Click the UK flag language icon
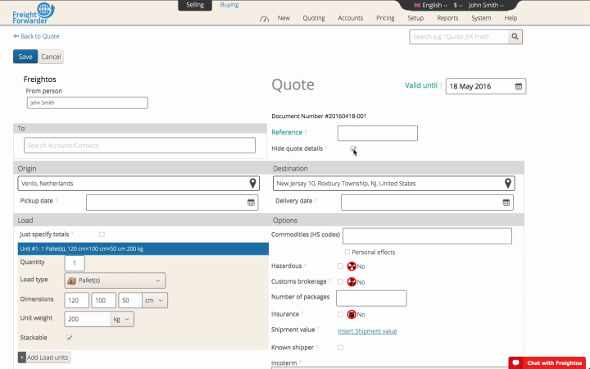This screenshot has width=590, height=369. pyautogui.click(x=417, y=5)
